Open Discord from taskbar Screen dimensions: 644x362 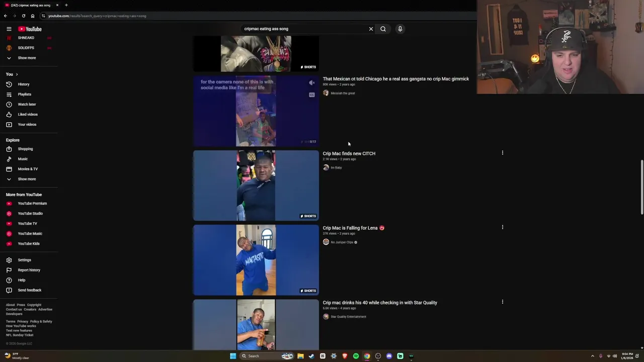pyautogui.click(x=389, y=356)
